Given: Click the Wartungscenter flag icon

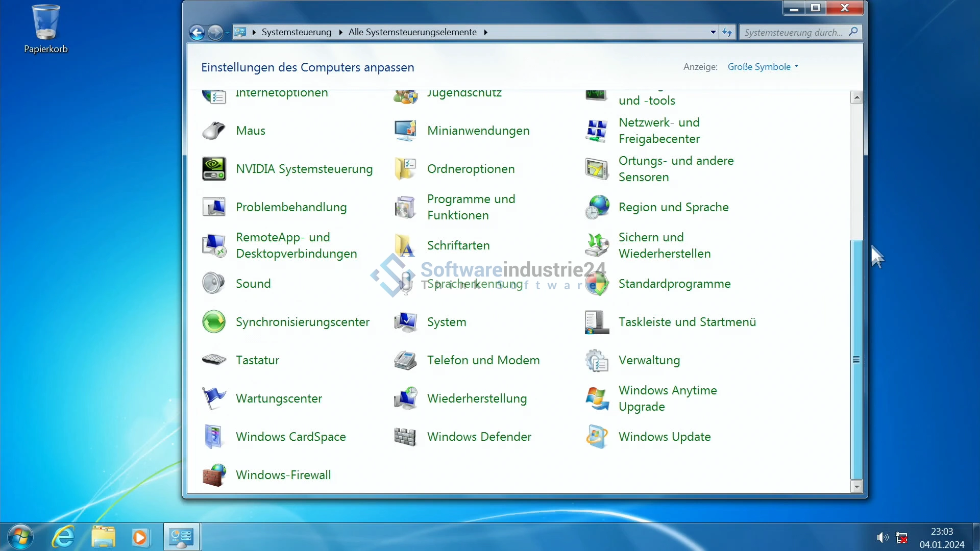Looking at the screenshot, I should point(214,398).
